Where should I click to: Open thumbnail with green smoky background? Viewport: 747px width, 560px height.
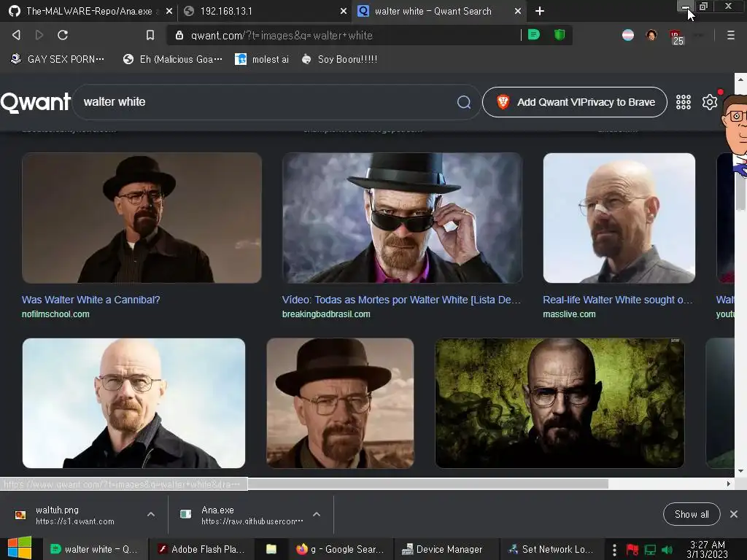click(560, 403)
